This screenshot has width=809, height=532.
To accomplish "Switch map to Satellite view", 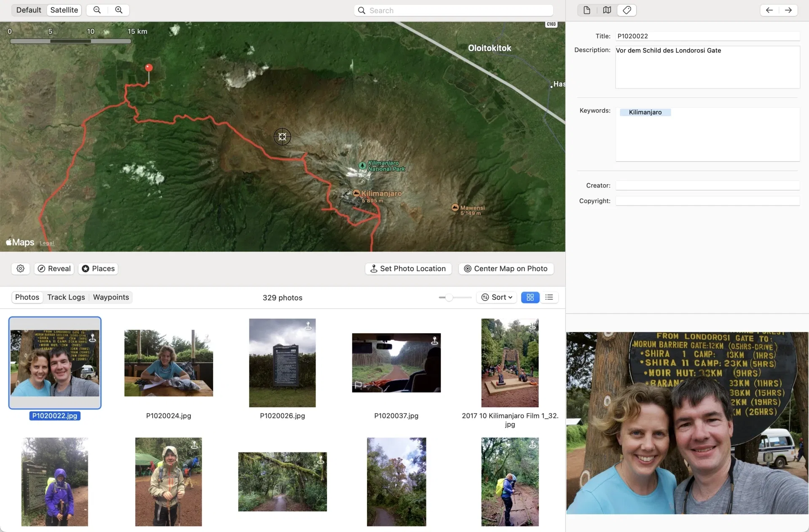I will click(x=64, y=10).
